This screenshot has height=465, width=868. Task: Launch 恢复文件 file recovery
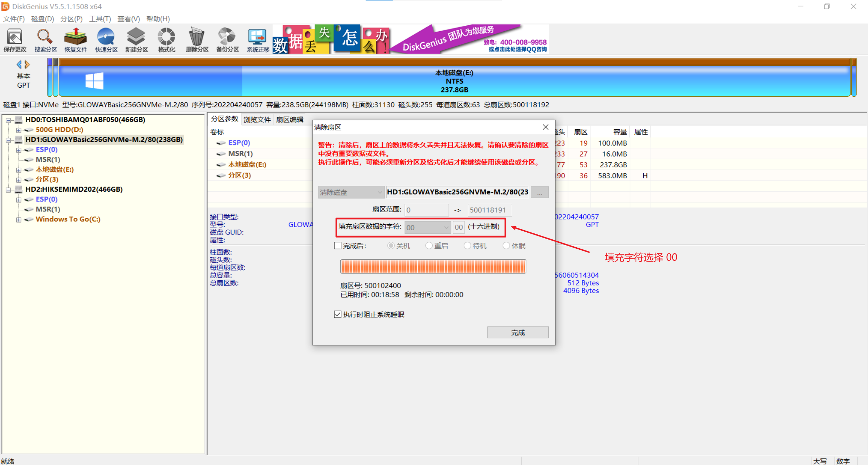tap(75, 39)
